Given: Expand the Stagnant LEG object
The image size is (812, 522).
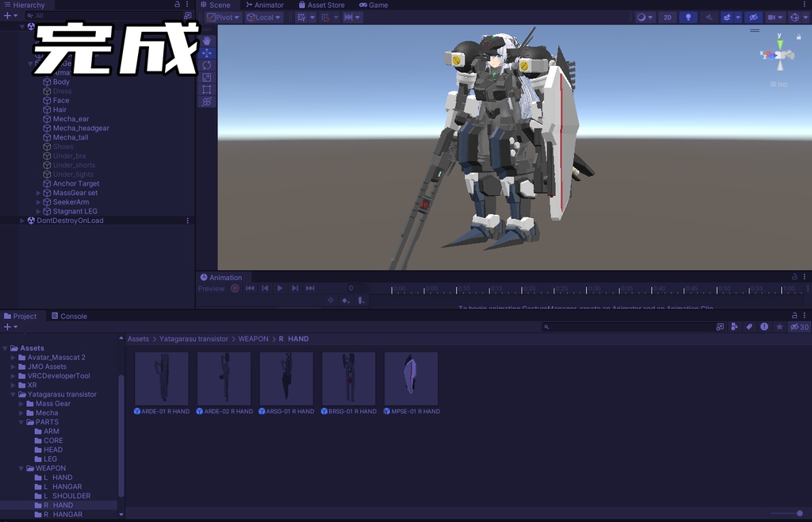Looking at the screenshot, I should tap(38, 211).
